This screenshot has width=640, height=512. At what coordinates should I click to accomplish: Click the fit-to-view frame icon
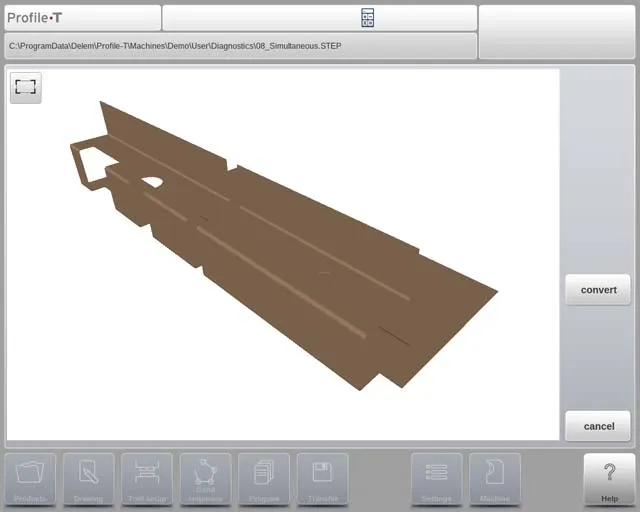(26, 88)
